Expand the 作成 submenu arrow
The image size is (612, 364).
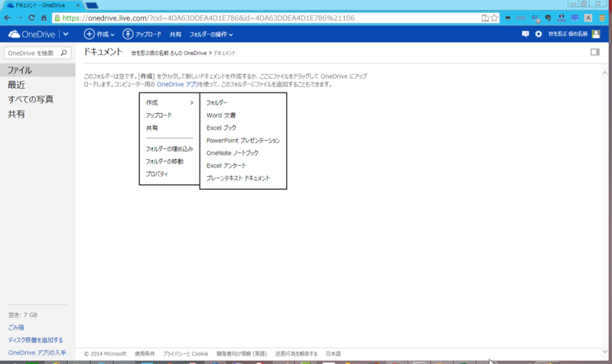192,102
